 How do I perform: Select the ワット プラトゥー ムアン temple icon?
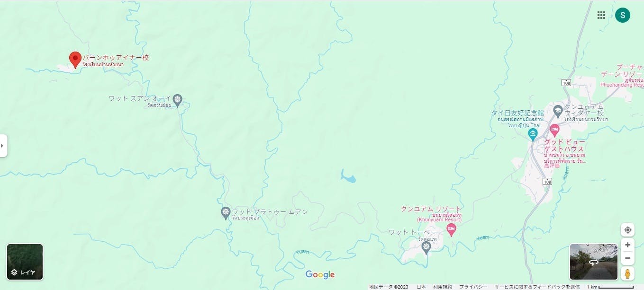click(x=226, y=212)
